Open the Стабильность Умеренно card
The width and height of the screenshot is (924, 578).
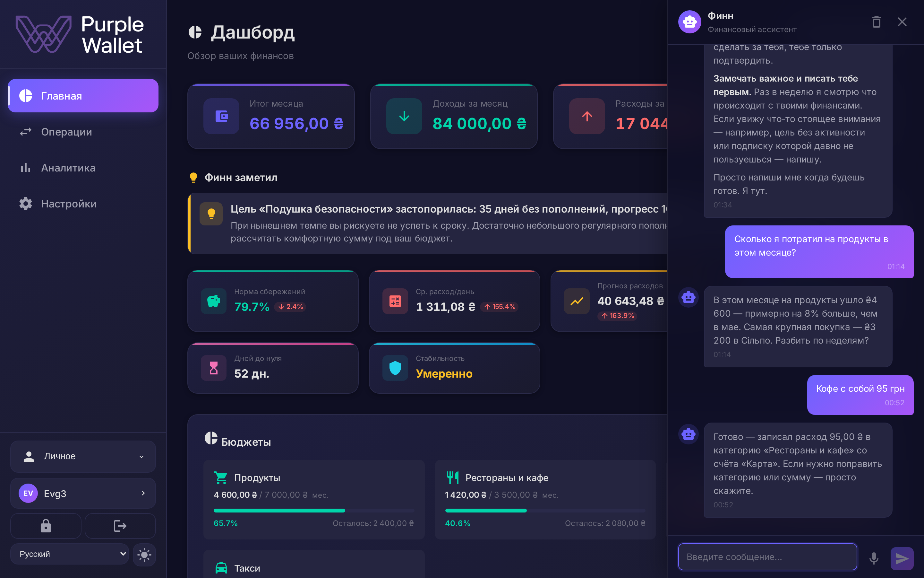pos(454,368)
